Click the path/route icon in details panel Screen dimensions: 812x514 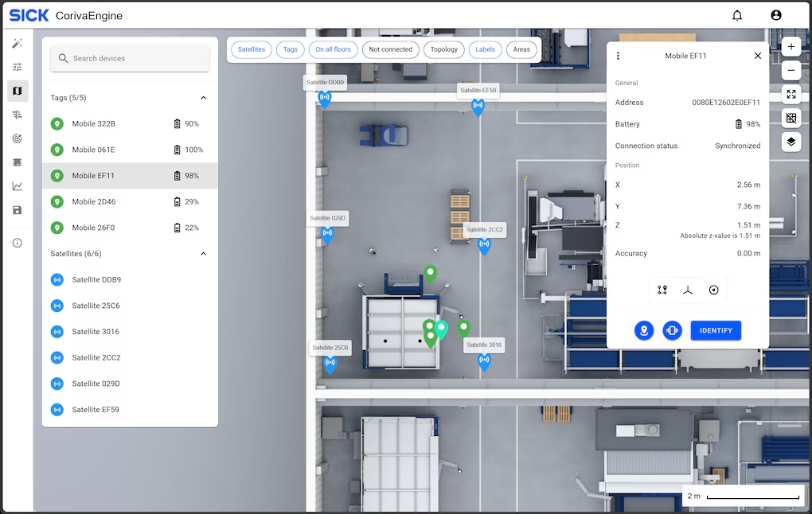[x=662, y=290]
